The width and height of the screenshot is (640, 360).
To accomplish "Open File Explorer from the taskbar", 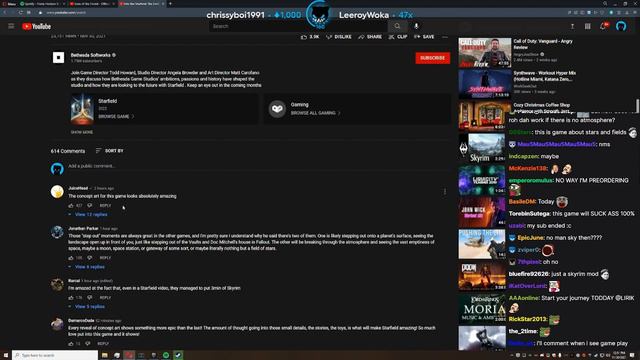I will click(x=105, y=355).
